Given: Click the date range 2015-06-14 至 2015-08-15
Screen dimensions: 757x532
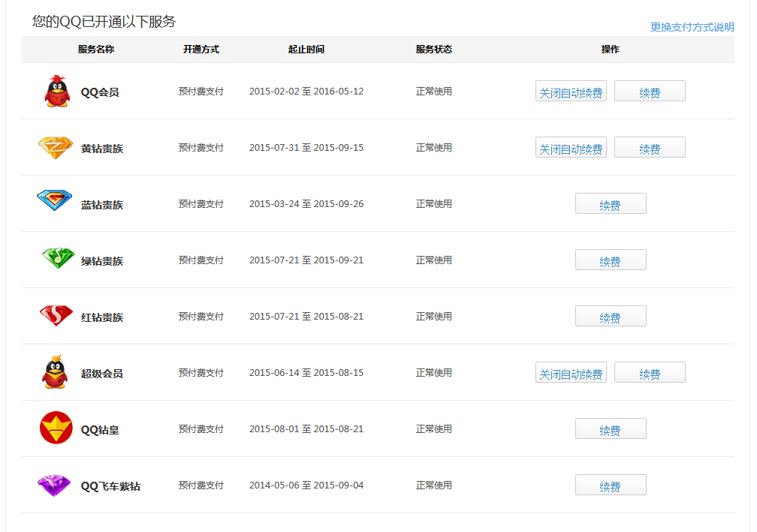Looking at the screenshot, I should 306,372.
